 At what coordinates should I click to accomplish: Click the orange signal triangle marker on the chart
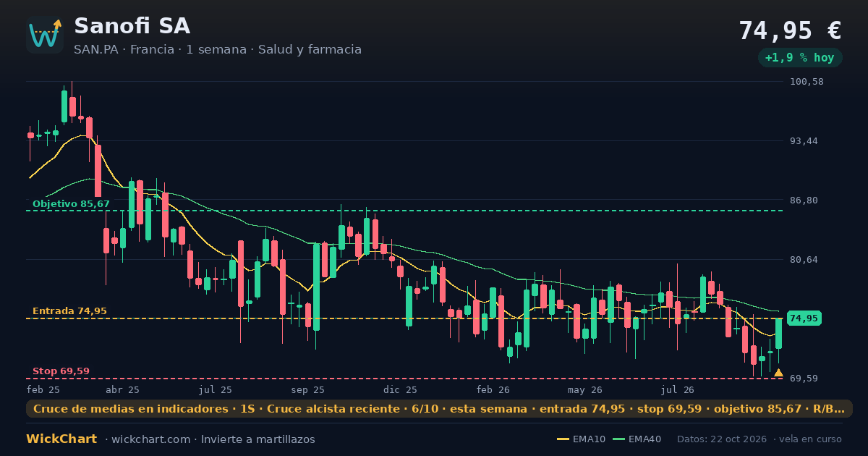[778, 373]
